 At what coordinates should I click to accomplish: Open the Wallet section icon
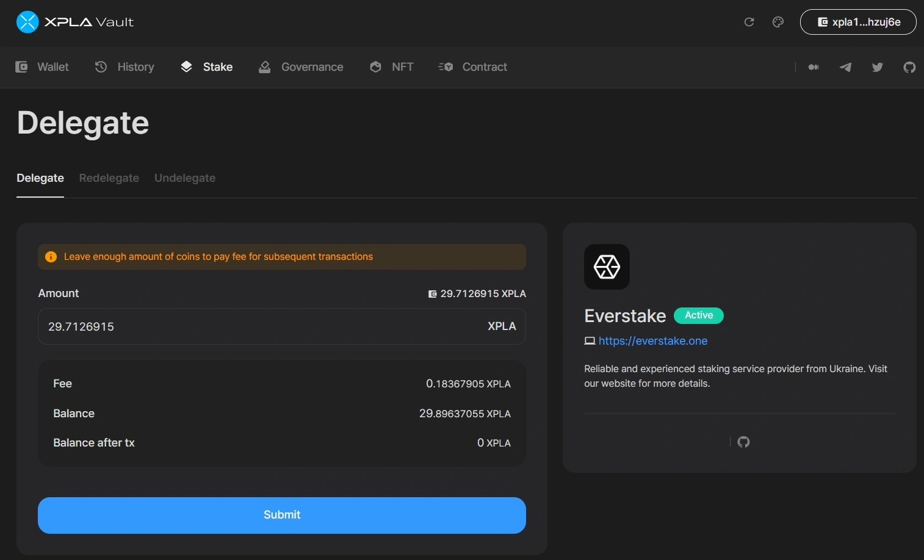point(22,66)
